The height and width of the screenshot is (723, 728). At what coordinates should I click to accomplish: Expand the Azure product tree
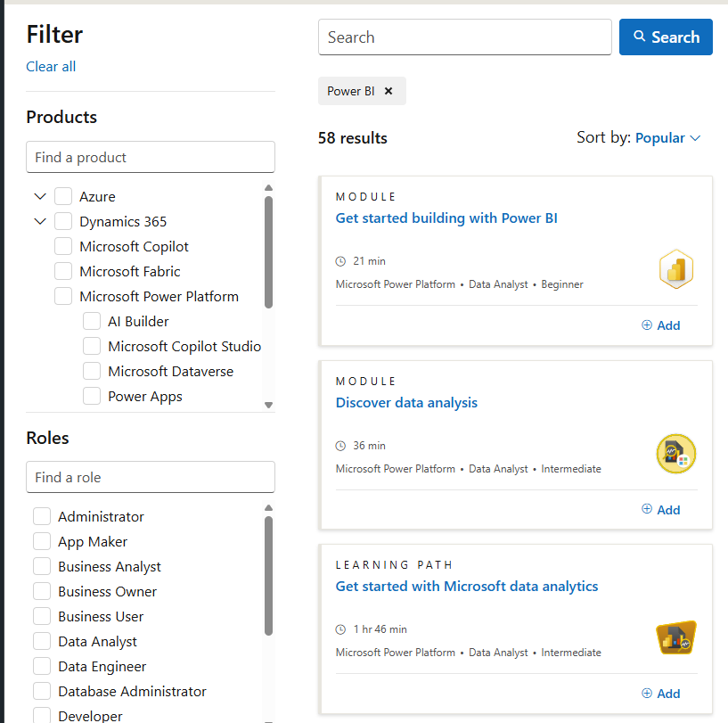pos(40,197)
